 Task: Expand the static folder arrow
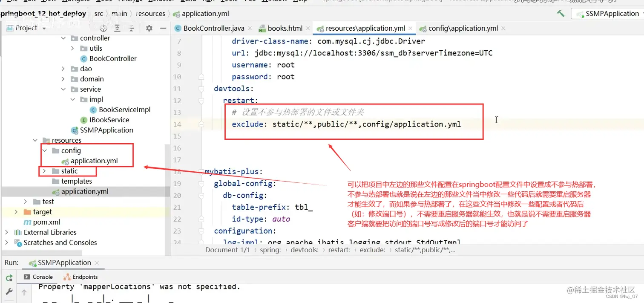[45, 171]
